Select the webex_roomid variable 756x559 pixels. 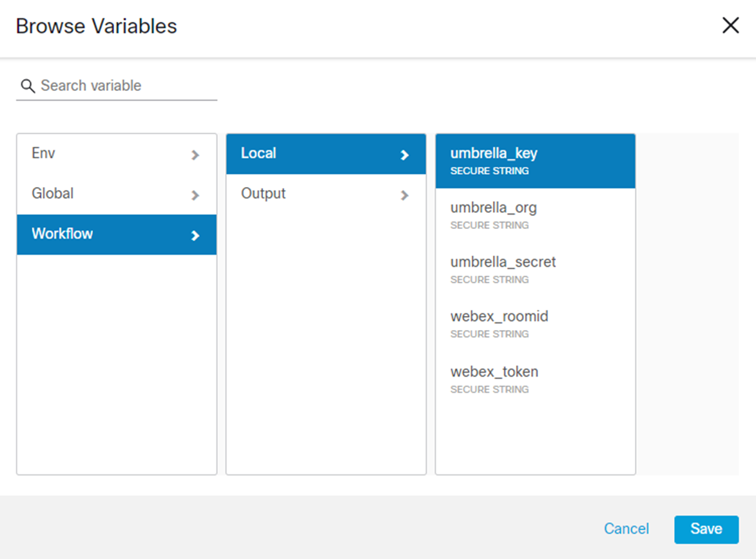(x=535, y=324)
